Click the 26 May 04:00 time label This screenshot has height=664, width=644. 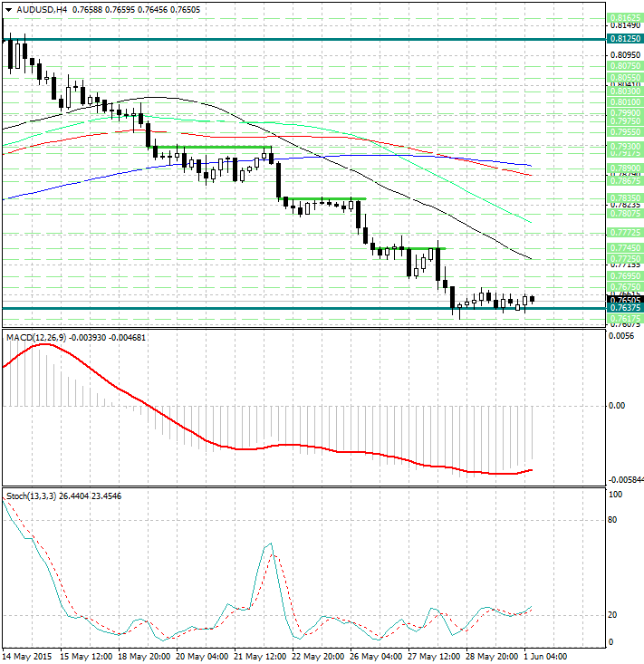[376, 657]
